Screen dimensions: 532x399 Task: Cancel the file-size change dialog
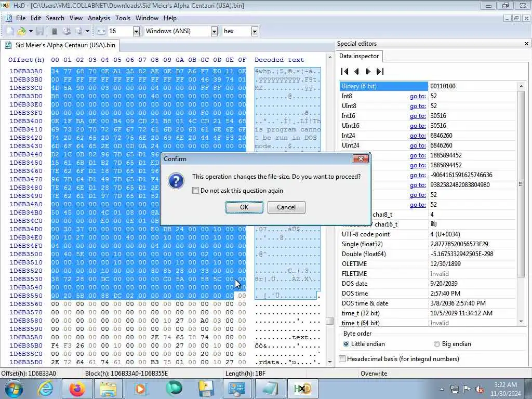286,207
